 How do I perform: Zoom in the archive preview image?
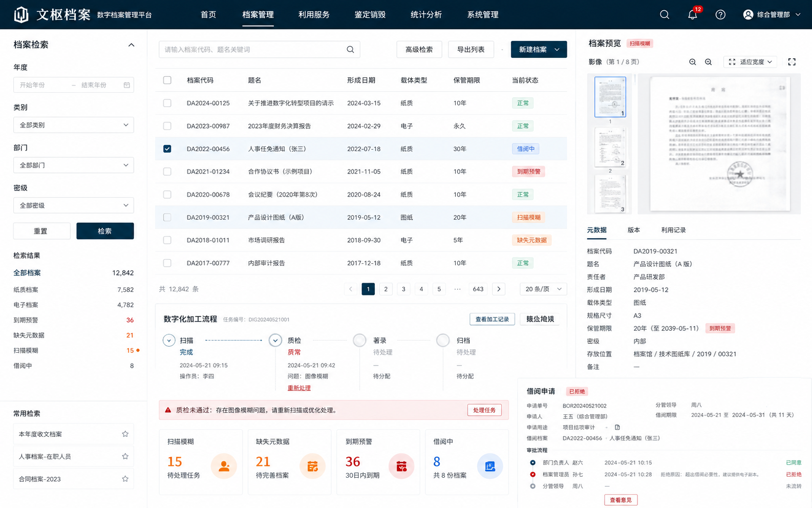pyautogui.click(x=709, y=62)
